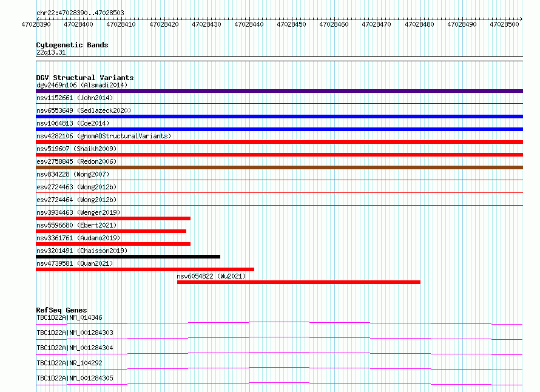Click ruler position 47028400
540x392 pixels.
coord(78,24)
